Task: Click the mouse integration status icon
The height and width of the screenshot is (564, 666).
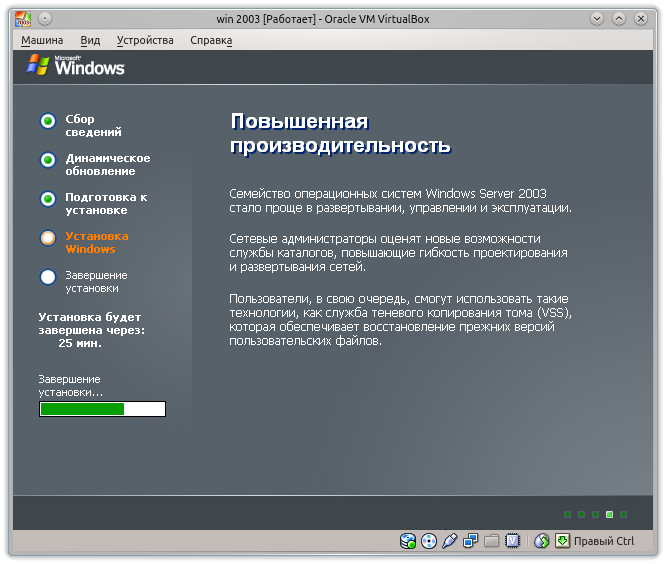Action: pos(542,541)
